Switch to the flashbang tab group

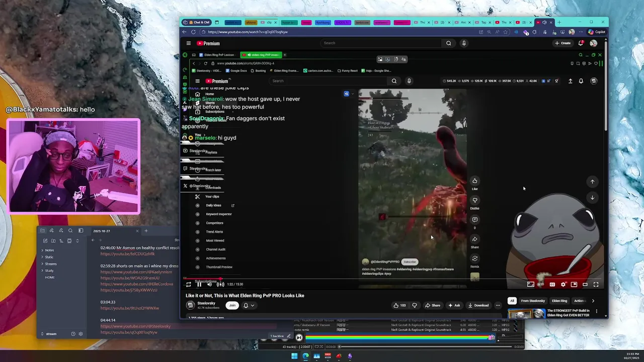pos(323,22)
